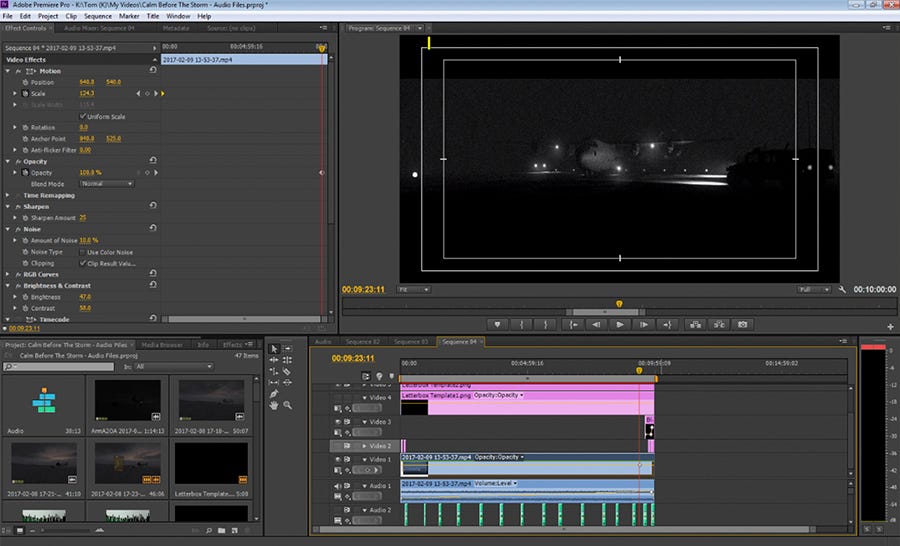Open the Fit zoom level dropdown
Image resolution: width=900 pixels, height=546 pixels.
tap(413, 289)
